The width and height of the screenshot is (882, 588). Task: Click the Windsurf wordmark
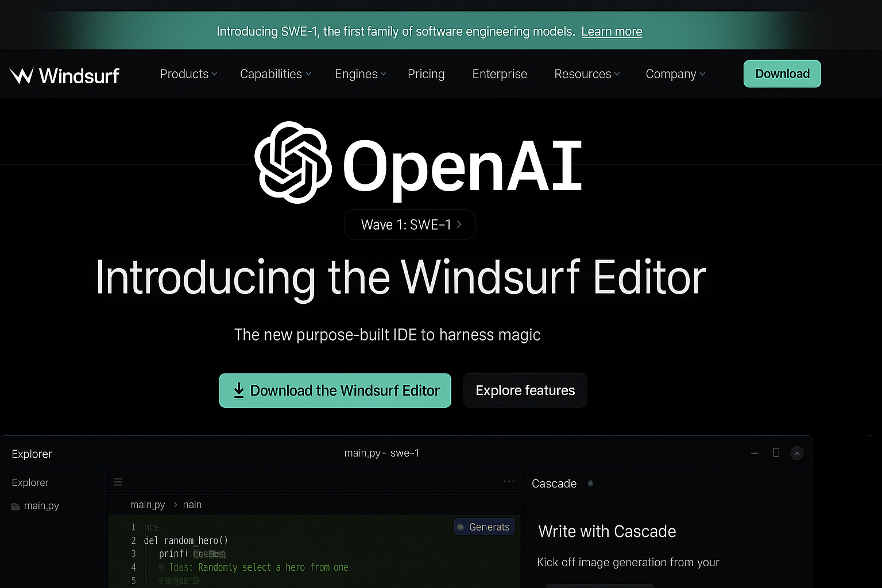tap(79, 76)
